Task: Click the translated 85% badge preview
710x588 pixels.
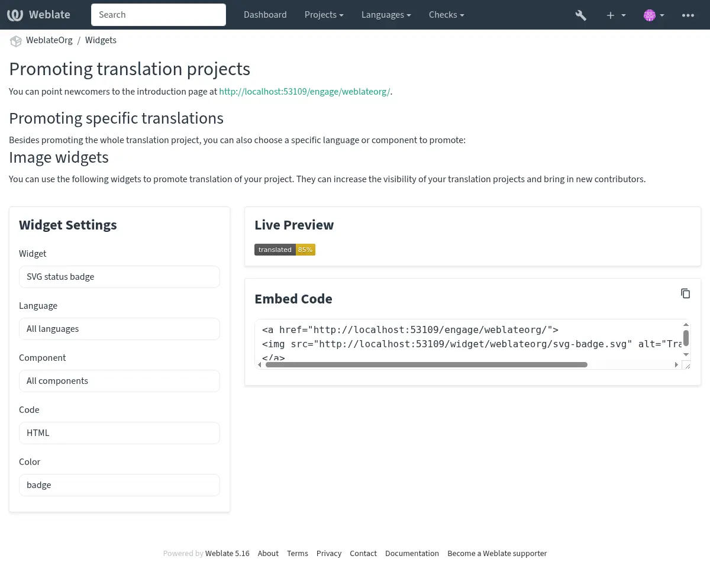Action: 285,250
